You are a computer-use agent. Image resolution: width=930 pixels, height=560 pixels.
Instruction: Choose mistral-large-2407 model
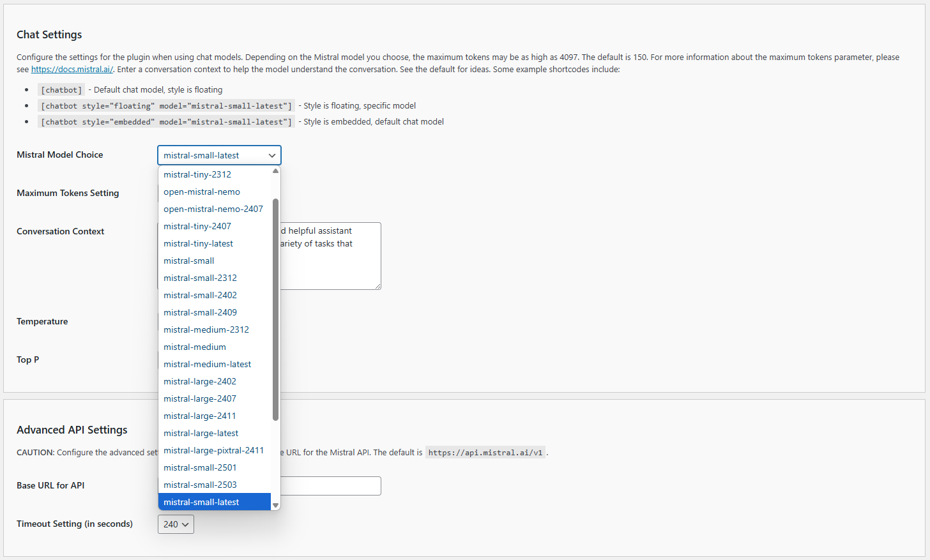coord(215,398)
